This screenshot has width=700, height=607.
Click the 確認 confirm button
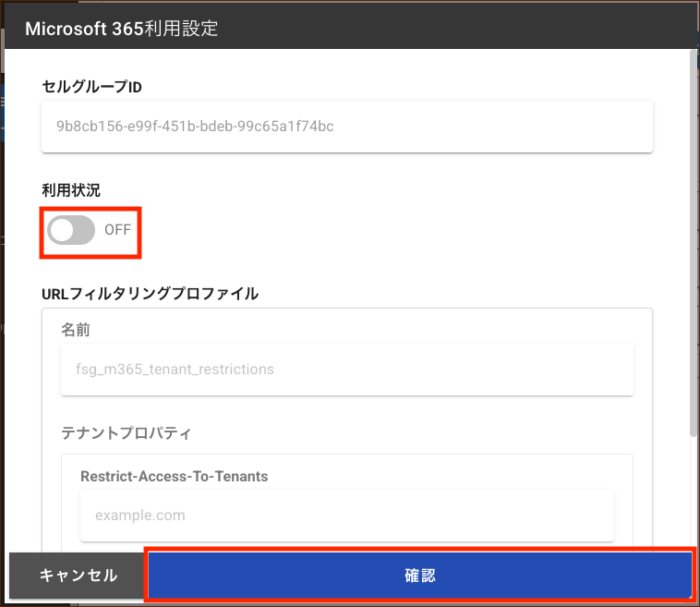click(419, 575)
